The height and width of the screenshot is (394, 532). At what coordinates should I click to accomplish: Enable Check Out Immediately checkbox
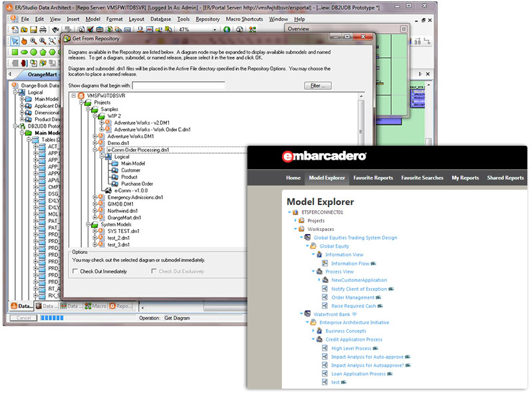click(x=75, y=271)
